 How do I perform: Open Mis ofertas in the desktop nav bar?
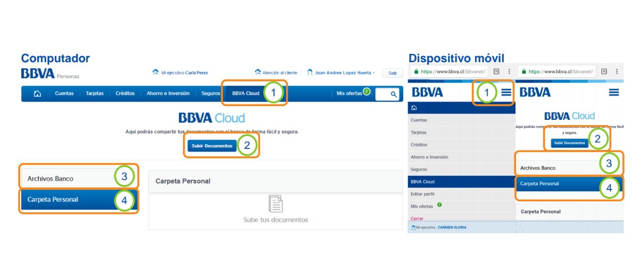point(349,94)
